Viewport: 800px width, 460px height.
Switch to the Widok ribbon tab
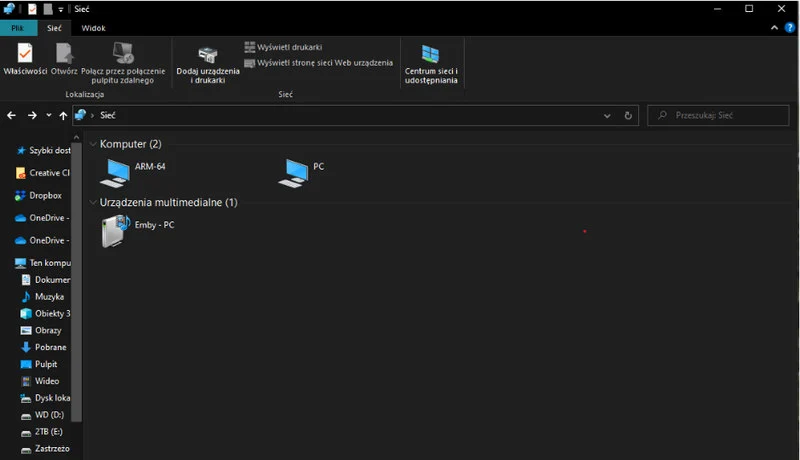(93, 29)
